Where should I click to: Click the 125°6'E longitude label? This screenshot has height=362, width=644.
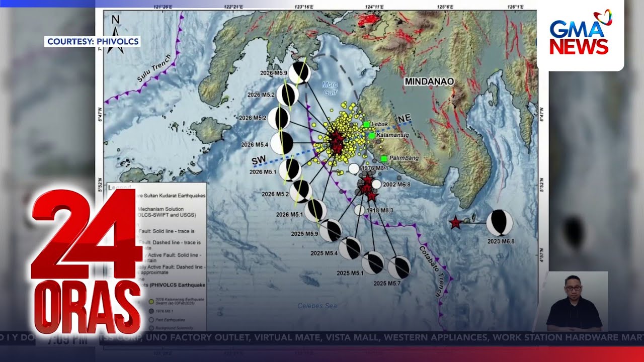pos(446,7)
